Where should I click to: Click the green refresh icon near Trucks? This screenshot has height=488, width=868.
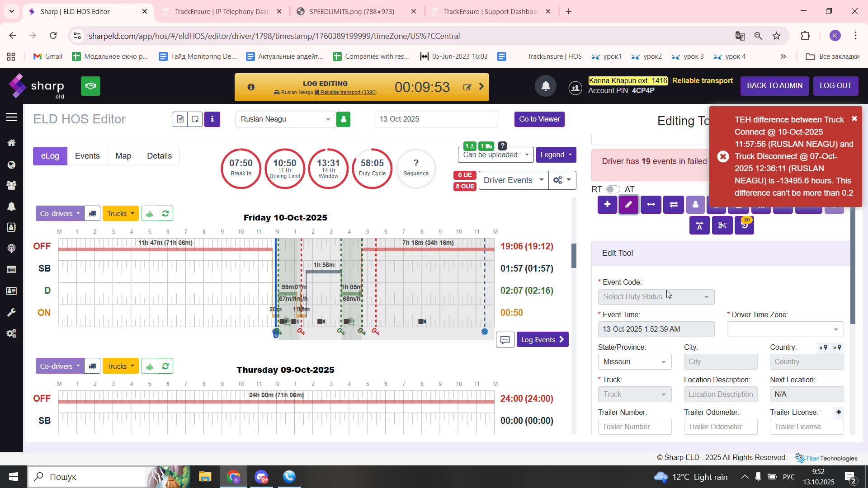(165, 214)
